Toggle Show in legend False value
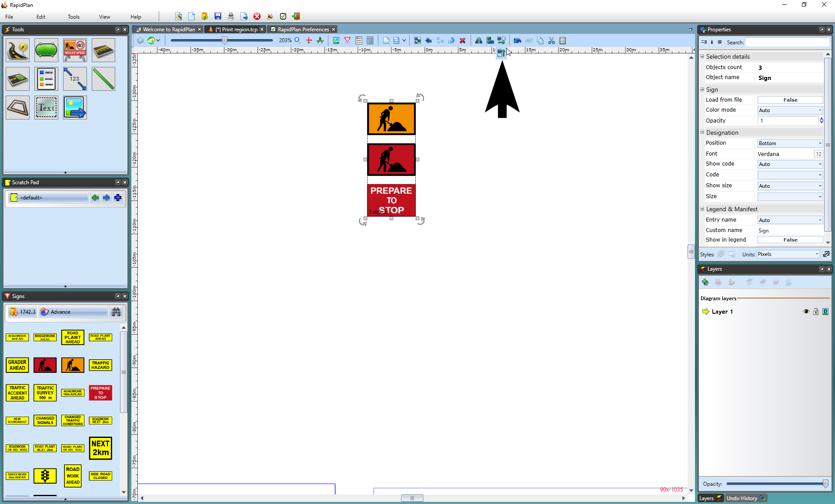The image size is (835, 504). (790, 240)
